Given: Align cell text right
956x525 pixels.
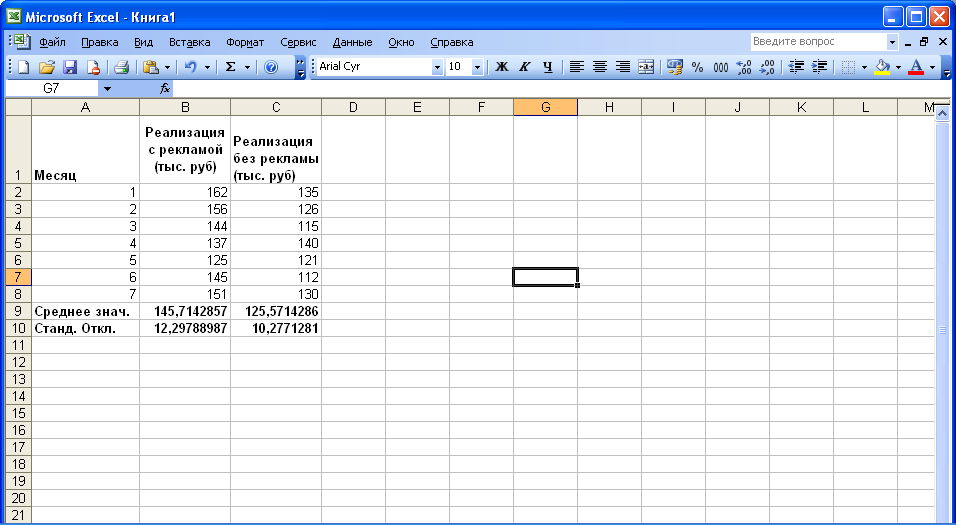Looking at the screenshot, I should [x=622, y=67].
